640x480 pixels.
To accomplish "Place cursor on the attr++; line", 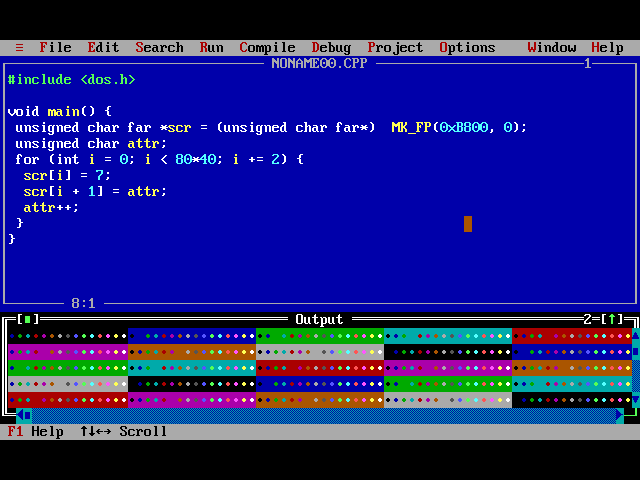I will pyautogui.click(x=51, y=207).
